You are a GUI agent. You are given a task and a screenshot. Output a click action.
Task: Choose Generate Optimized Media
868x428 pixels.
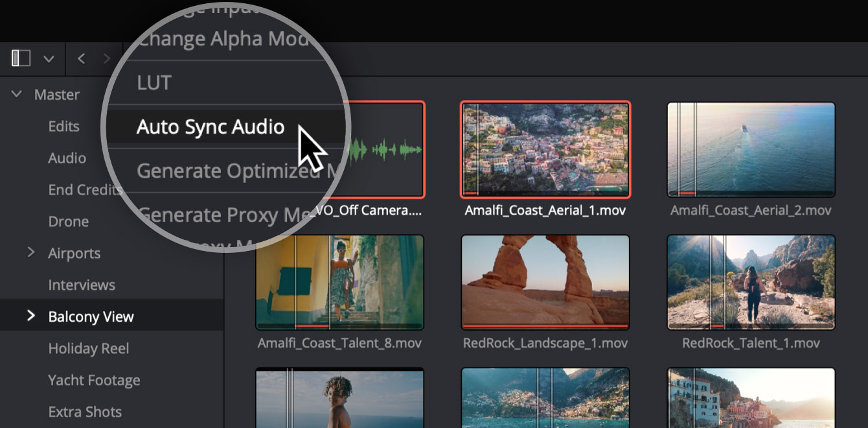214,171
